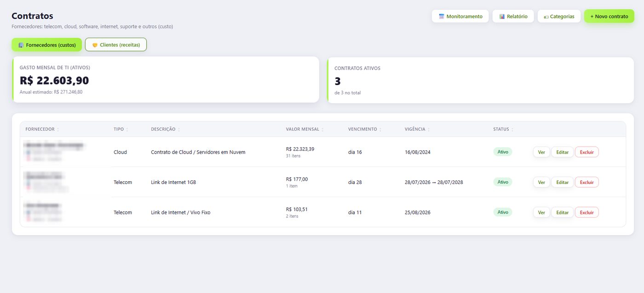
Task: Click Ativo status badge of Vivo Fixo
Action: click(x=502, y=212)
